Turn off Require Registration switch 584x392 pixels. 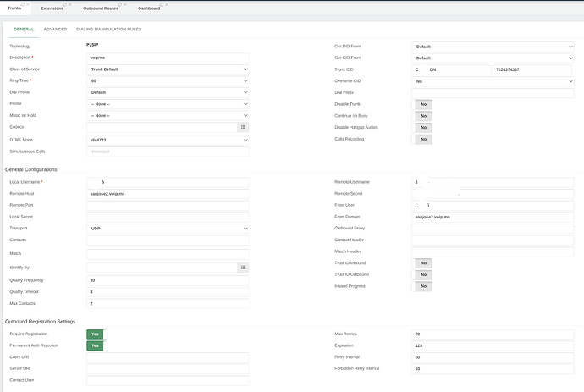point(96,334)
